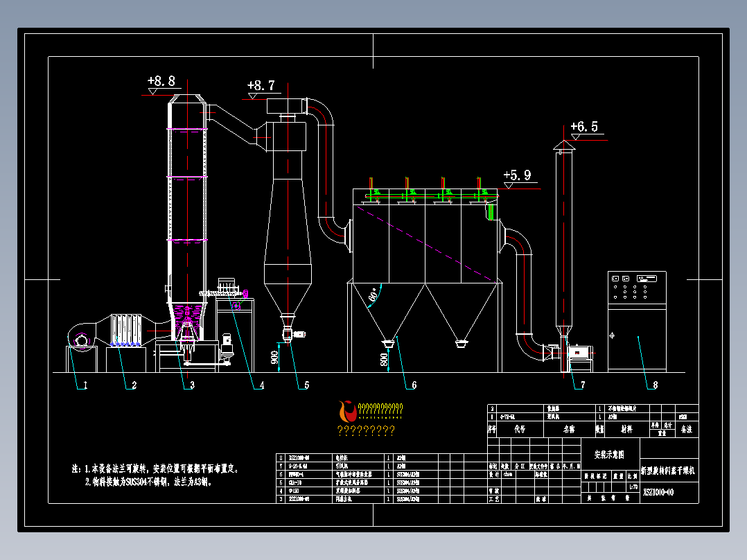Pick part callout number 5
The image size is (747, 560).
[306, 385]
